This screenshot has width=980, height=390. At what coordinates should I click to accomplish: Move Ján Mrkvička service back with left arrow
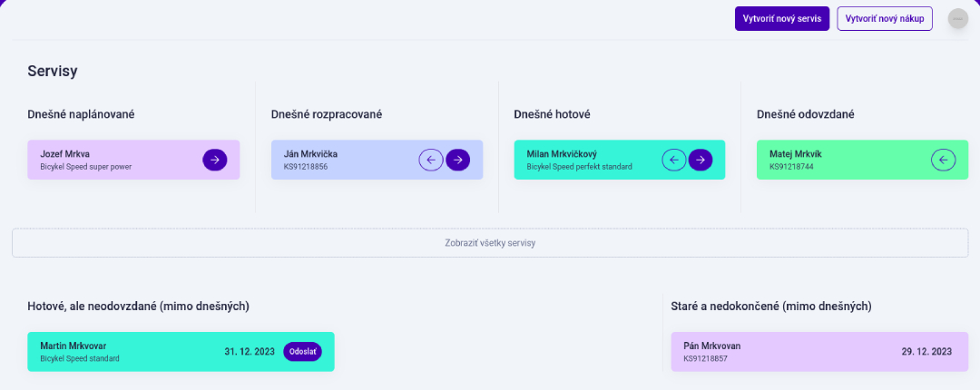(x=431, y=160)
